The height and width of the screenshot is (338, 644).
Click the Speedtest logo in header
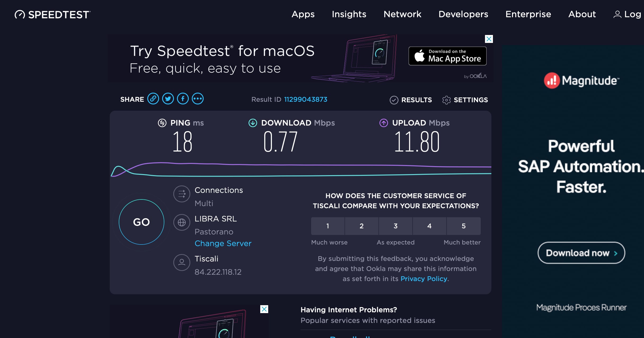pos(52,15)
